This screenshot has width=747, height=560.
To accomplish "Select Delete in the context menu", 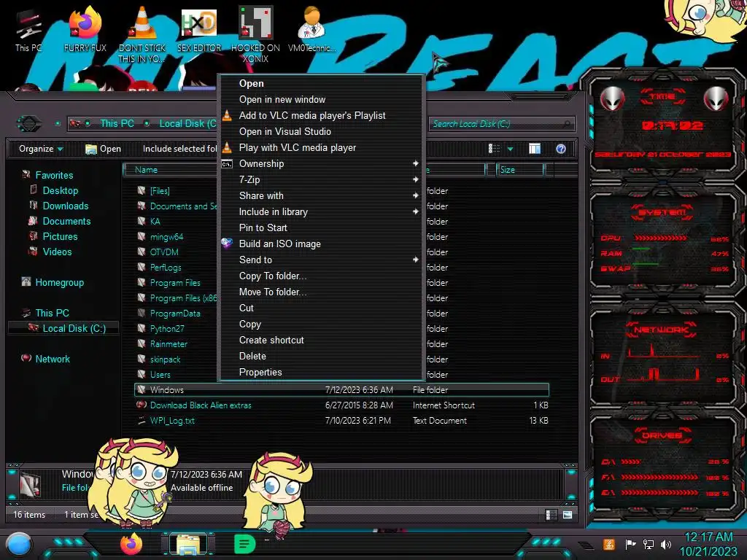I will [x=320, y=356].
